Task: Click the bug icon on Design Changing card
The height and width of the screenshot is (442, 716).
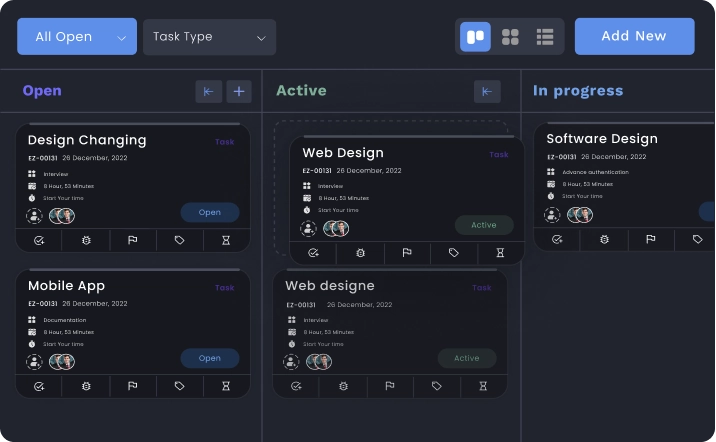Action: point(86,241)
